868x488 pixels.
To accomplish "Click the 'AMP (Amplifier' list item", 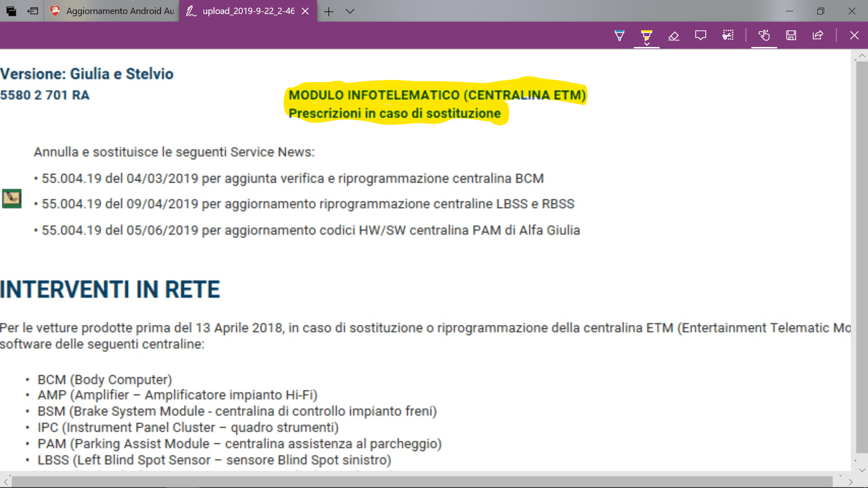I will click(x=178, y=395).
